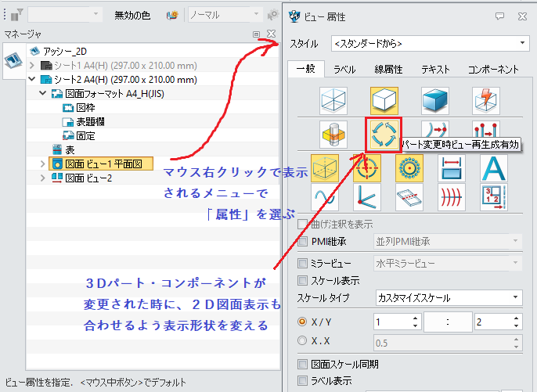
Task: Toggle view regeneration on part change icon
Action: (x=384, y=135)
